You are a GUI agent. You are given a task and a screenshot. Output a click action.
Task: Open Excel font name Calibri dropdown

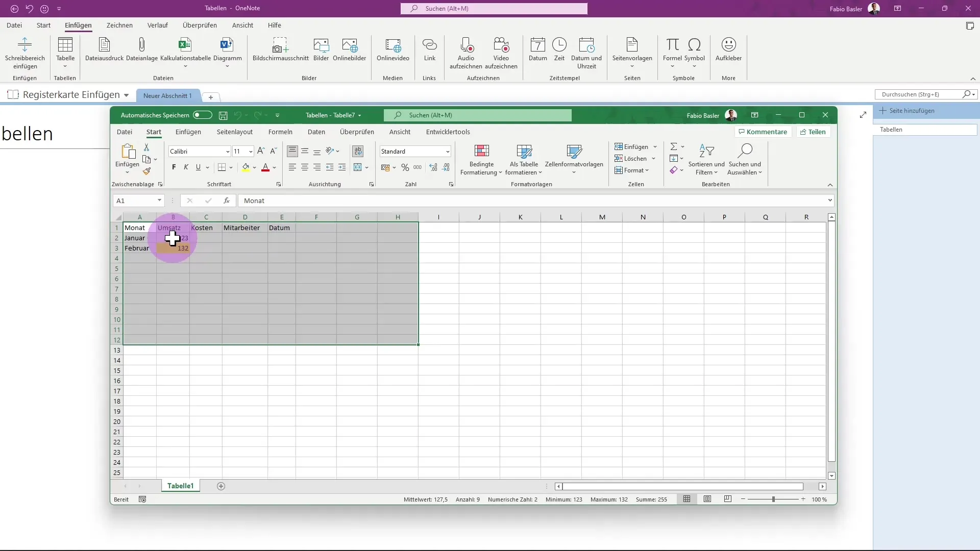click(x=228, y=152)
